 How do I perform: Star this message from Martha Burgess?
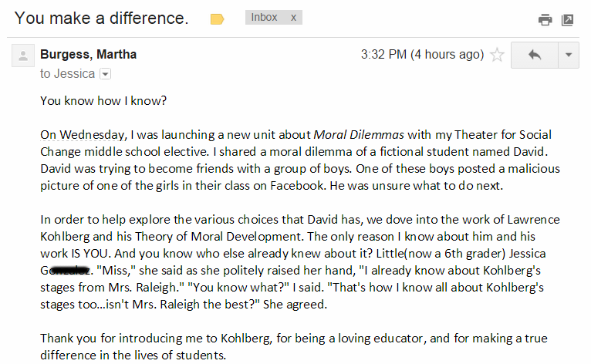coord(497,55)
